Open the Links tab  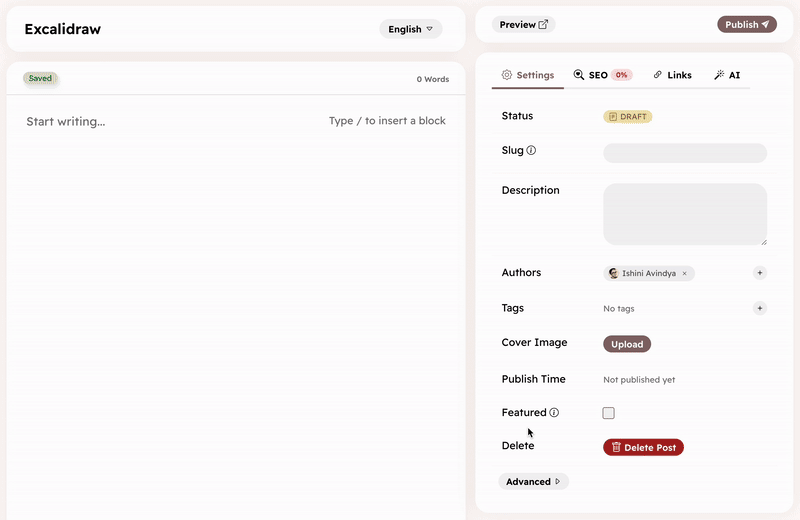(672, 75)
